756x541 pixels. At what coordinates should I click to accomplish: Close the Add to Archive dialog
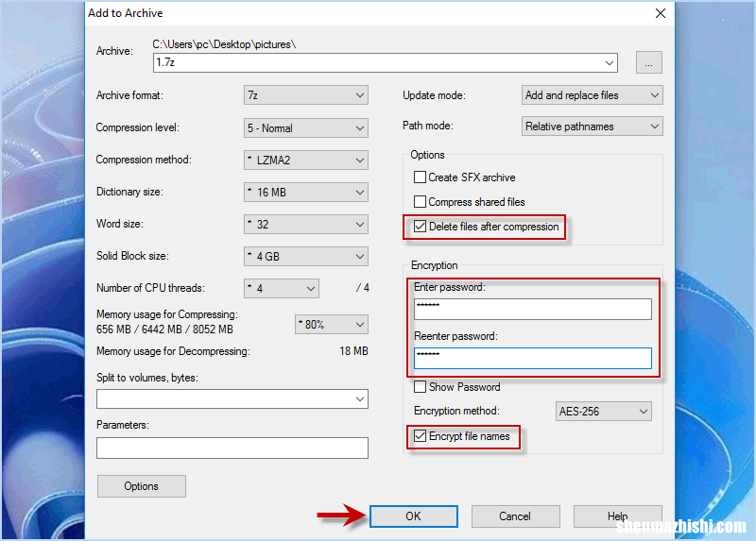[660, 13]
